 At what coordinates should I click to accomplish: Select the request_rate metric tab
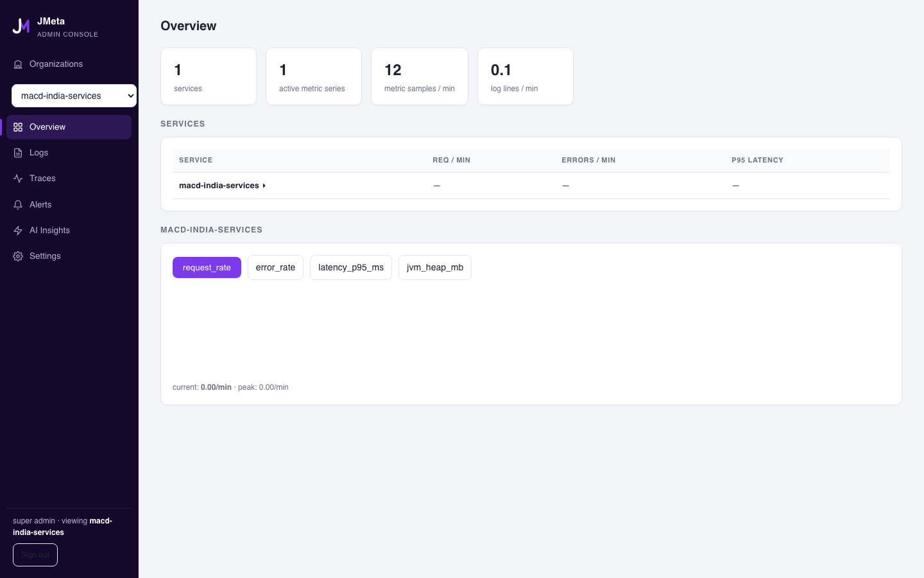(x=207, y=267)
